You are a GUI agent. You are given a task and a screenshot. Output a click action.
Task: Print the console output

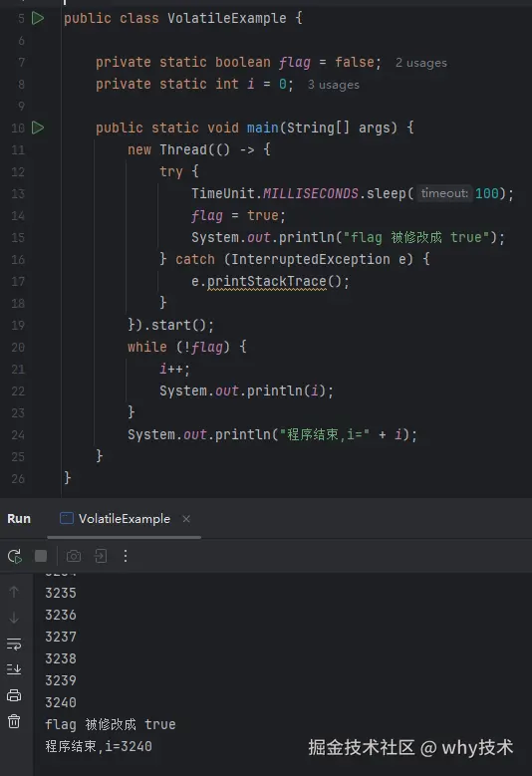click(x=14, y=695)
